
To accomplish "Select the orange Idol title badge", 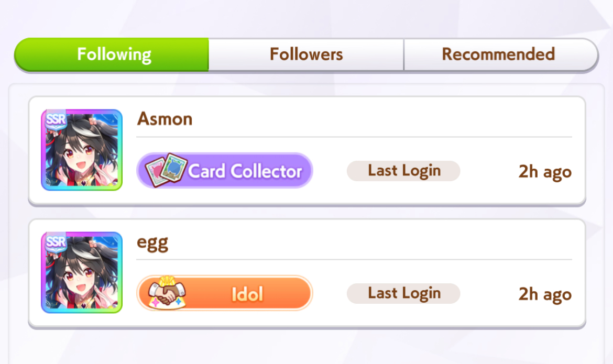I will pos(224,293).
